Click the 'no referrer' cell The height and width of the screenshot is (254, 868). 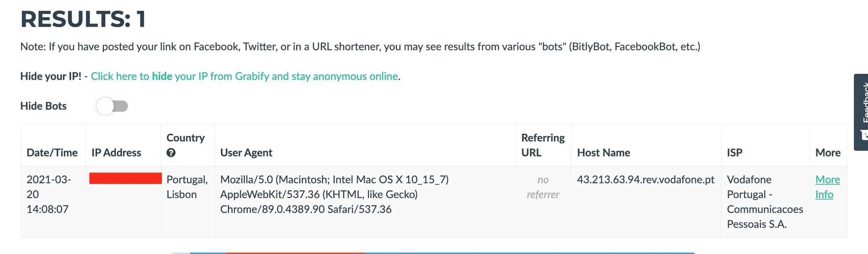pyautogui.click(x=543, y=187)
